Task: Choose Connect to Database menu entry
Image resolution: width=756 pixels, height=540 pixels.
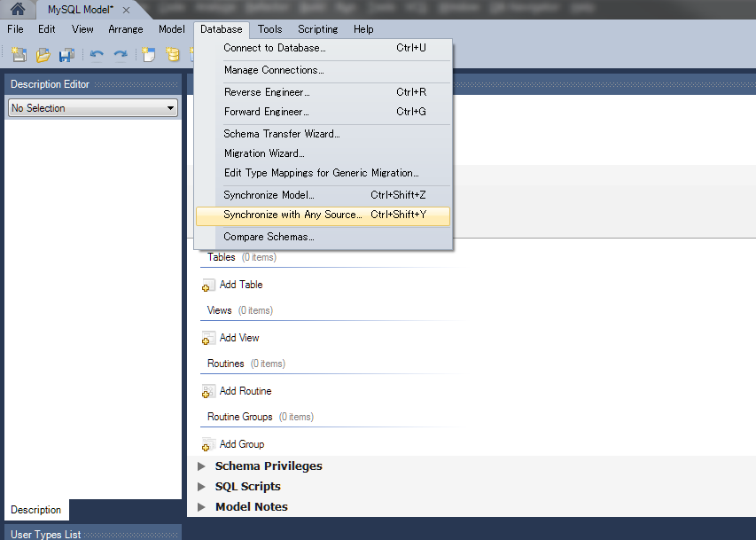Action: (x=323, y=48)
